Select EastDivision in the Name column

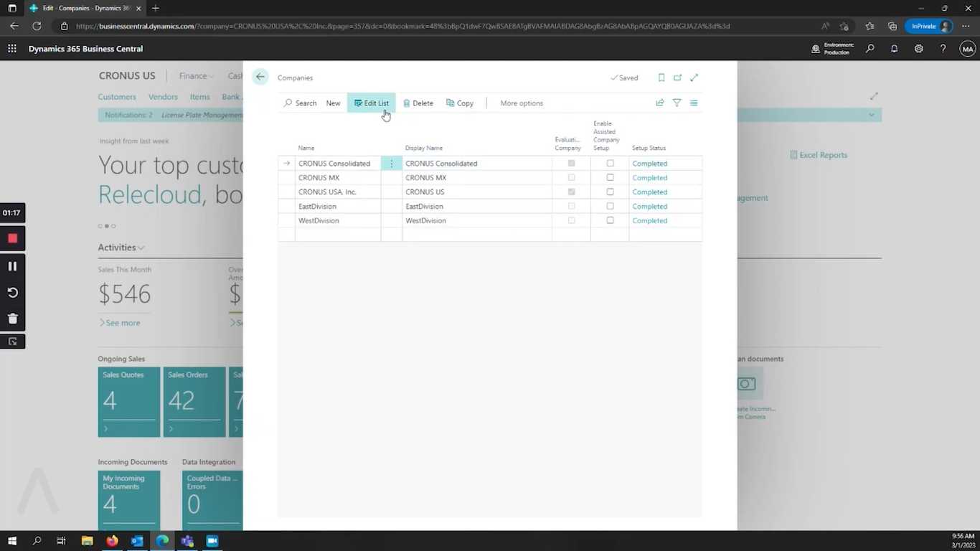pos(317,207)
